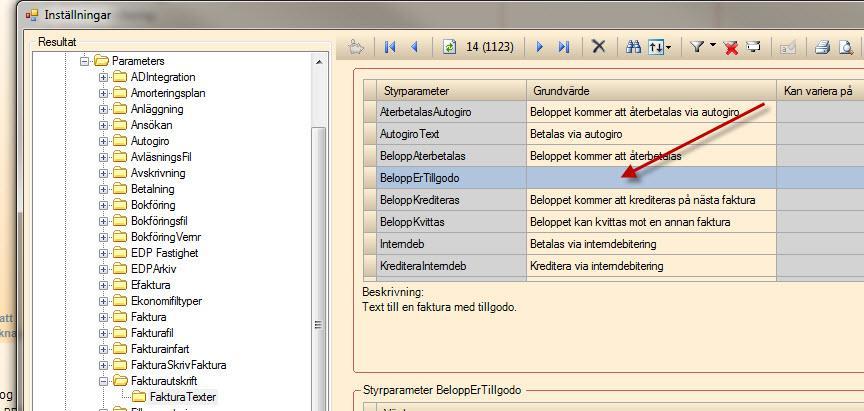
Task: Sort by the Styrparameter column header
Action: pos(451,90)
